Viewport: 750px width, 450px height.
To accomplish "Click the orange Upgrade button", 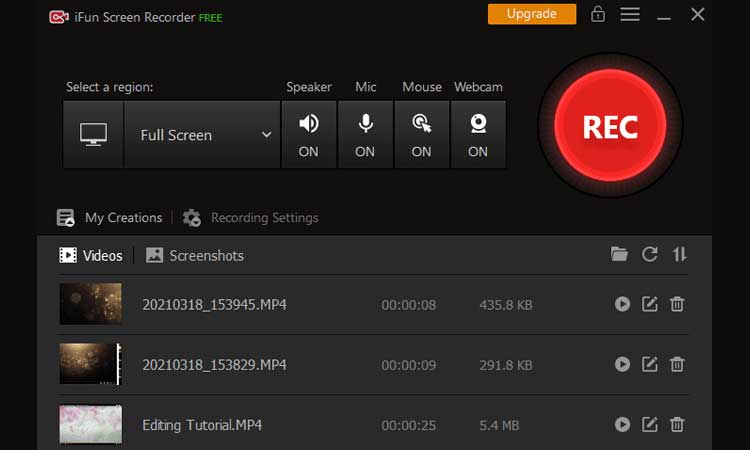I will click(531, 14).
